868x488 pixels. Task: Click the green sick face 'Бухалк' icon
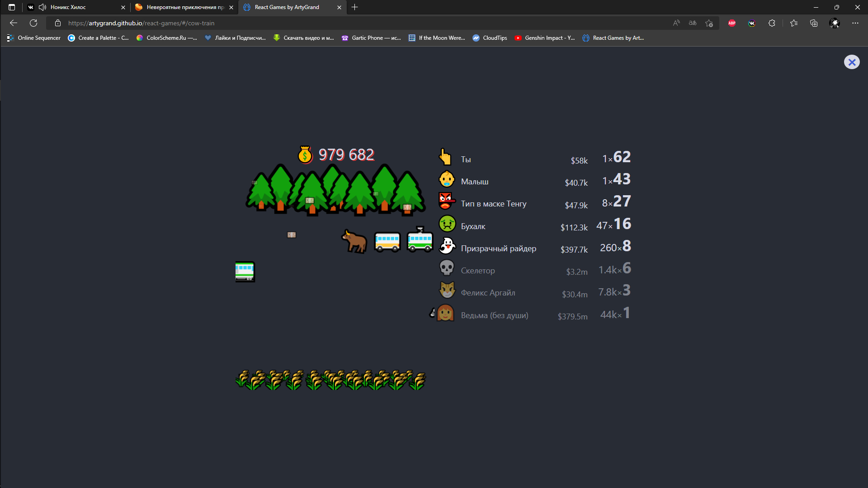click(x=447, y=224)
